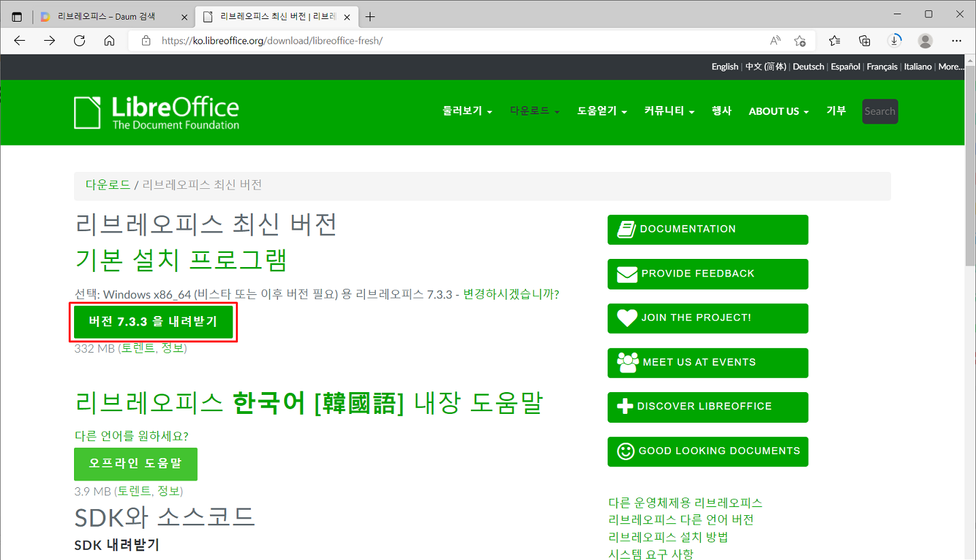Show the browser downloads panel
This screenshot has height=560, width=976.
tap(895, 41)
